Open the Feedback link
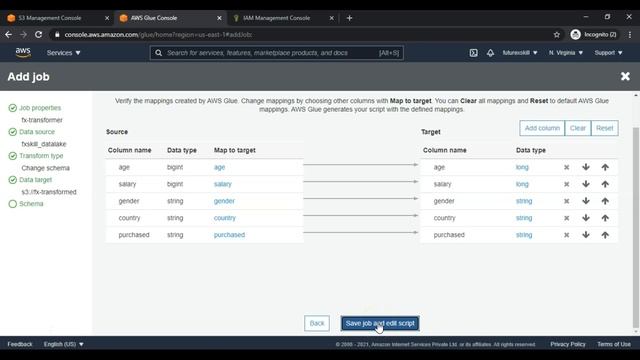 click(20, 344)
